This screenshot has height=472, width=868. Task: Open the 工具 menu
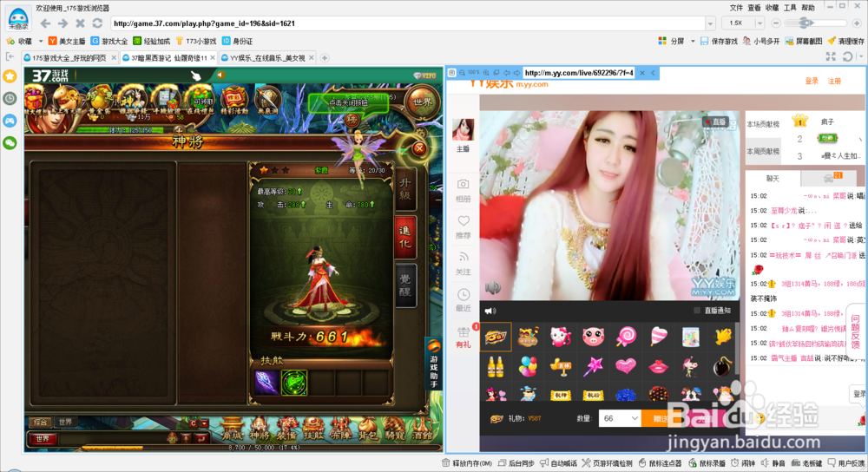point(790,8)
